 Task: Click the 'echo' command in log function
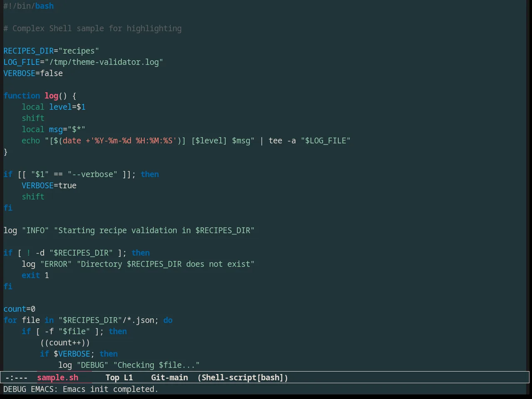pyautogui.click(x=31, y=140)
